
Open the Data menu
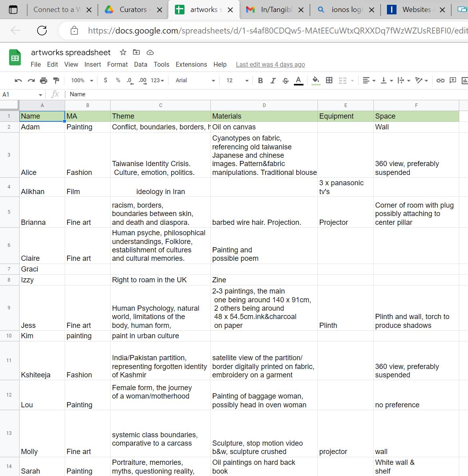(x=141, y=64)
